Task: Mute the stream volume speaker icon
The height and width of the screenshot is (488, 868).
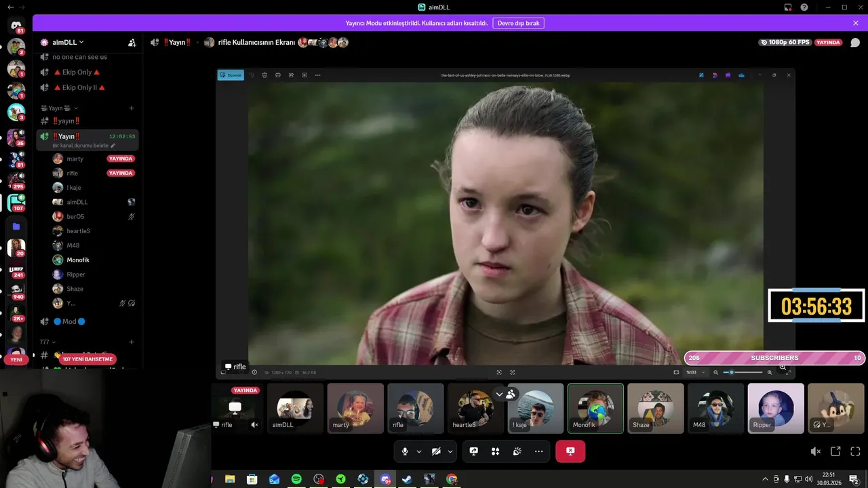Action: click(816, 451)
